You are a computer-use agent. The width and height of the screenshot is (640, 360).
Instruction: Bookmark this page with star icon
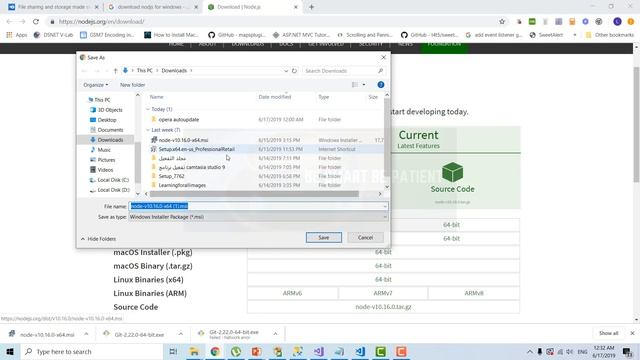point(502,22)
